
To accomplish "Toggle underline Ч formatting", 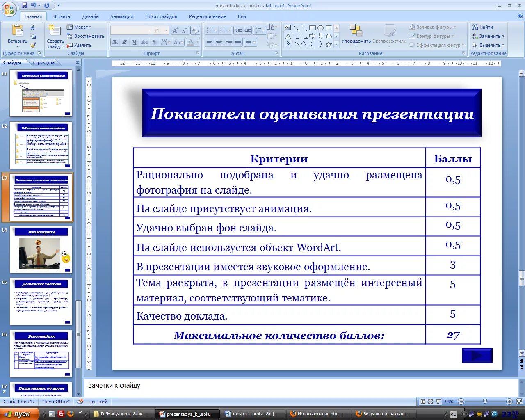I will [134, 42].
